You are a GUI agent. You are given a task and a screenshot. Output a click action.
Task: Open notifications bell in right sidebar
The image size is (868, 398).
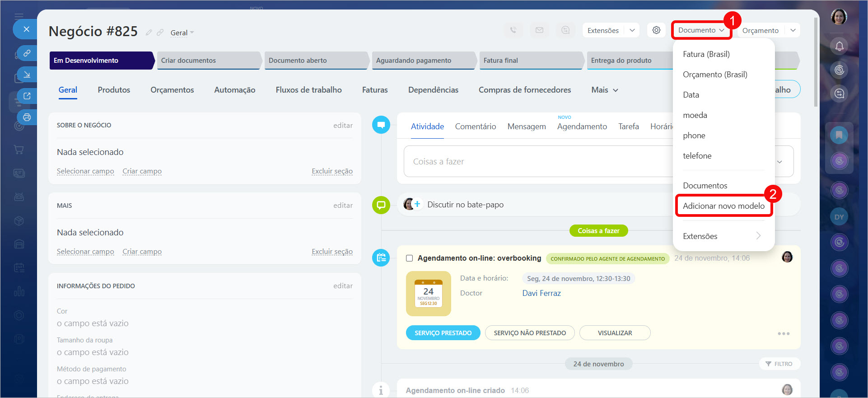[839, 46]
